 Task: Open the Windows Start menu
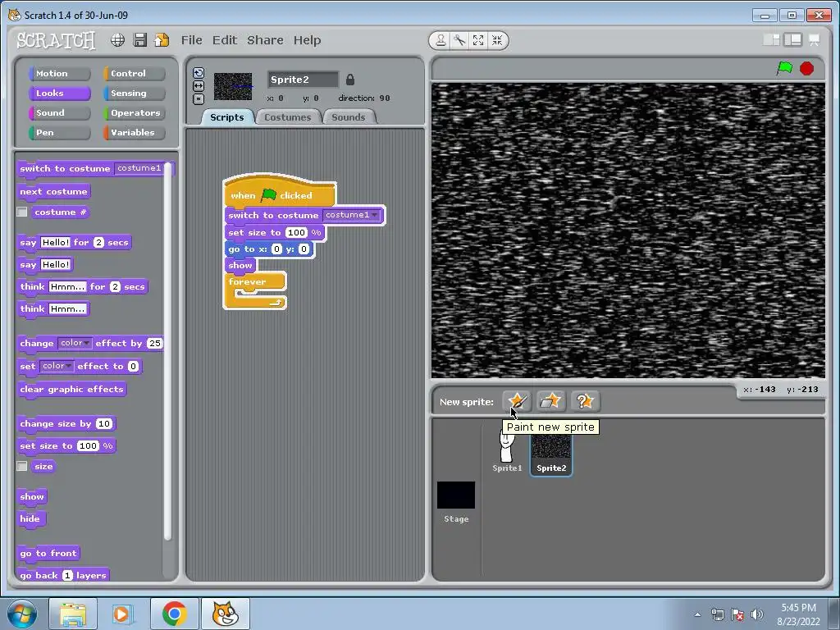(x=21, y=614)
